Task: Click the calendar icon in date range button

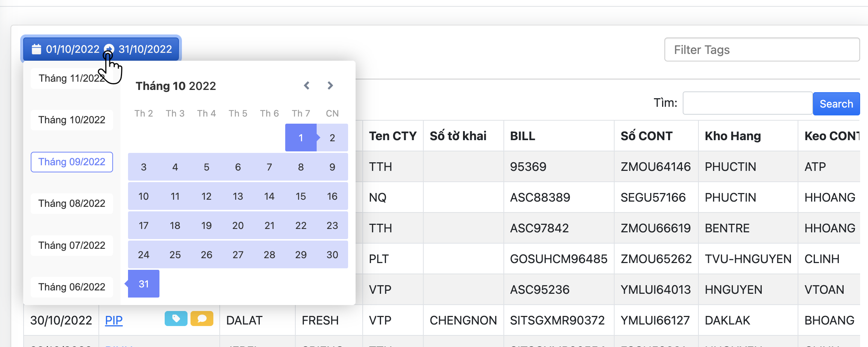Action: pyautogui.click(x=36, y=49)
